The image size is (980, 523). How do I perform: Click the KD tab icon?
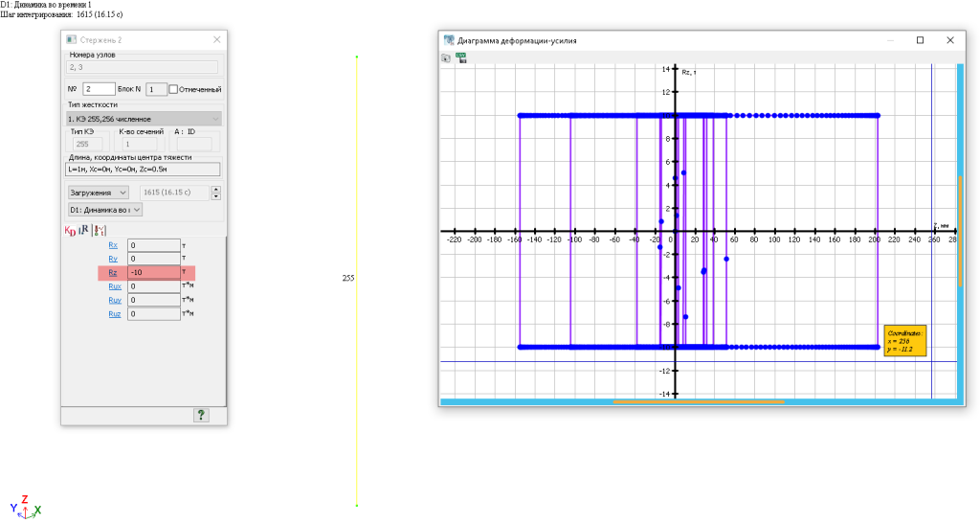[70, 230]
